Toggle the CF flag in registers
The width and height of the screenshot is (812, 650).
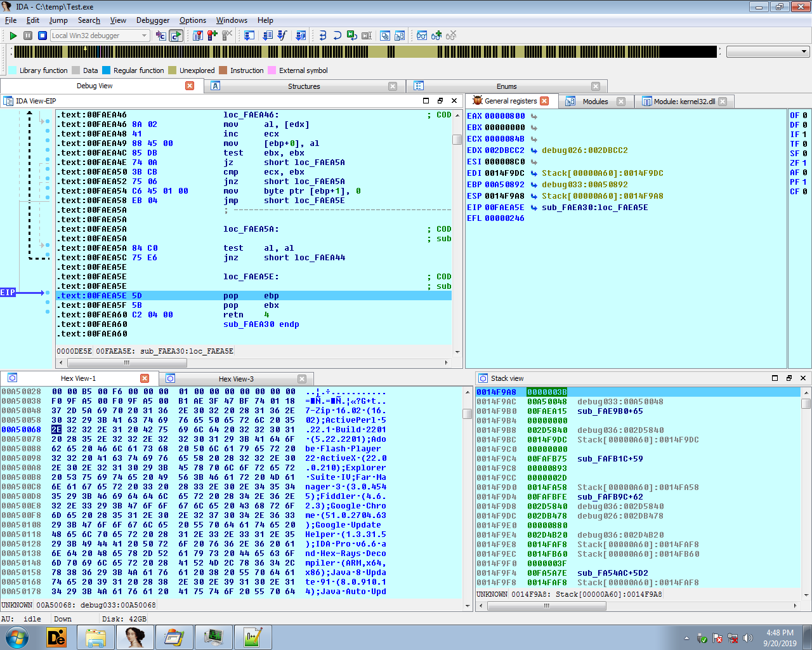point(805,192)
